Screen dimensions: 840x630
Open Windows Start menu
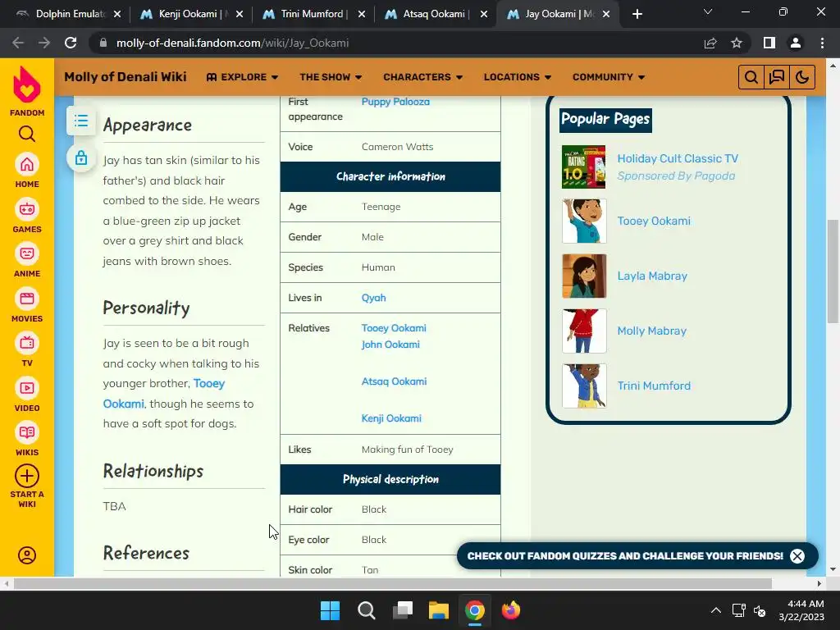coord(330,610)
